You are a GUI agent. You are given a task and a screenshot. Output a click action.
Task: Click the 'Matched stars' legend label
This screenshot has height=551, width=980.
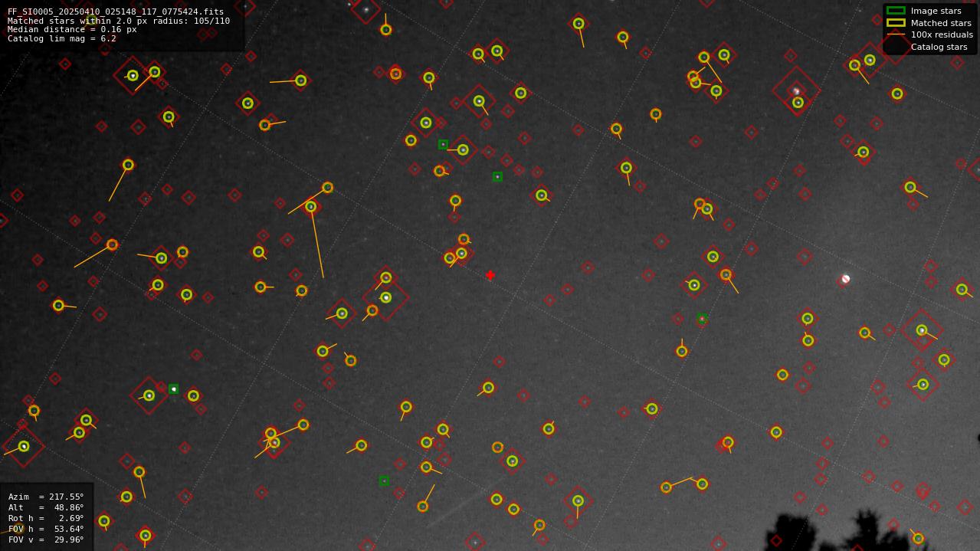point(941,23)
